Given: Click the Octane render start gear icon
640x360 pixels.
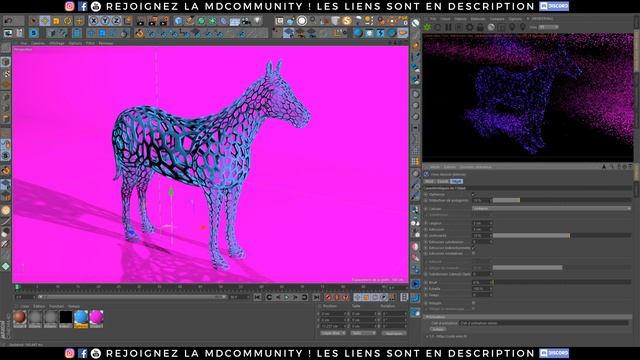Looking at the screenshot, I should pos(427,27).
